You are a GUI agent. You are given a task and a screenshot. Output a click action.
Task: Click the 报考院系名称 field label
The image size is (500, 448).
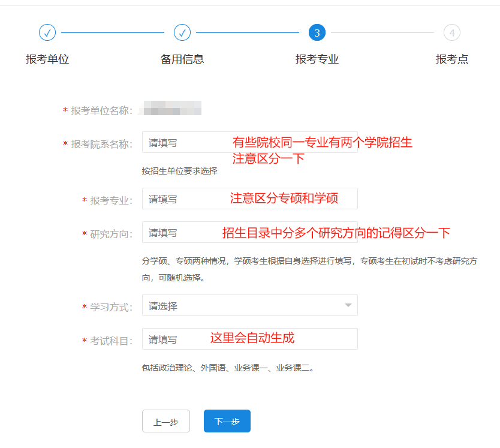tap(101, 144)
